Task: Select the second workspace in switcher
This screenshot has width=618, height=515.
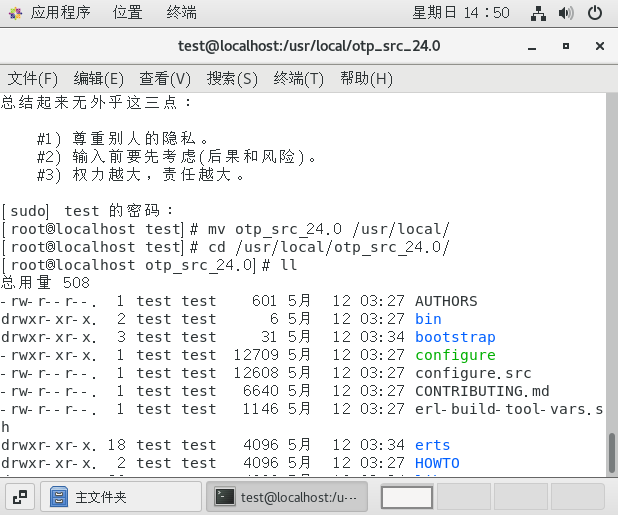Action: (x=464, y=497)
